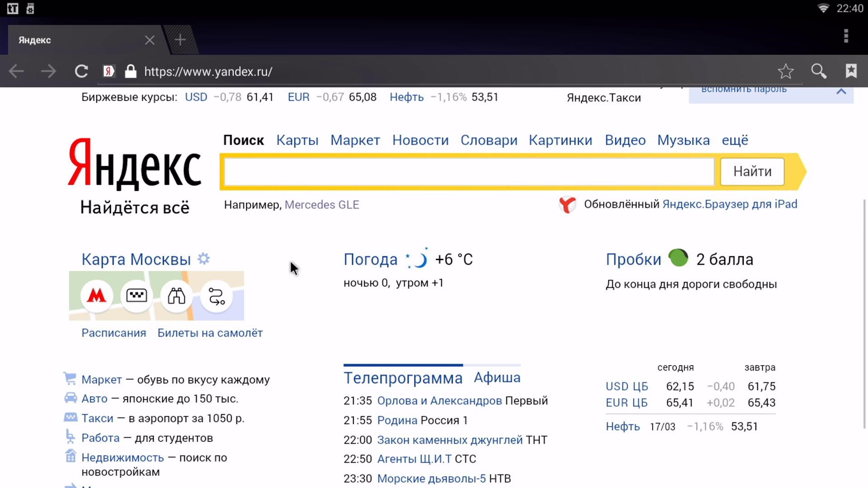Click the Яндекс.Такси text
868x488 pixels.
[604, 98]
